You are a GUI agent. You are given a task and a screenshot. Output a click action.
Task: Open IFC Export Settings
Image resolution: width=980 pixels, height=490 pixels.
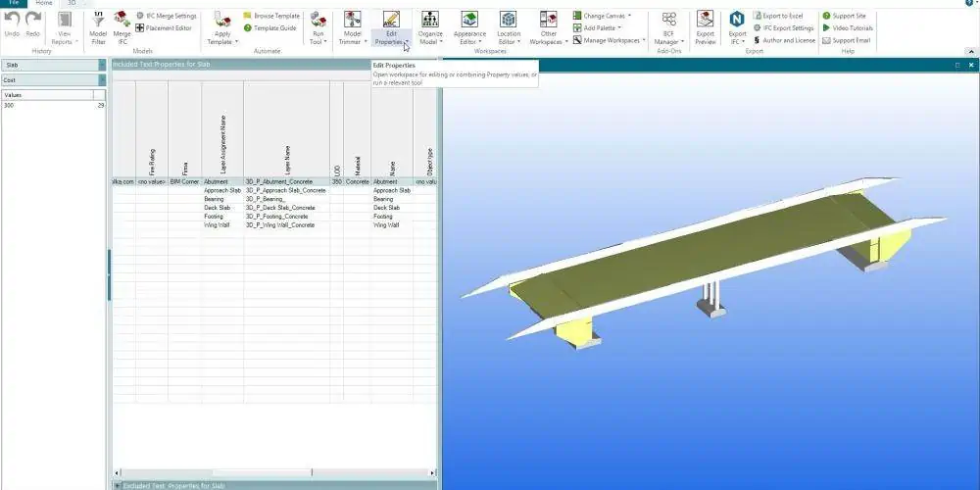coord(788,28)
